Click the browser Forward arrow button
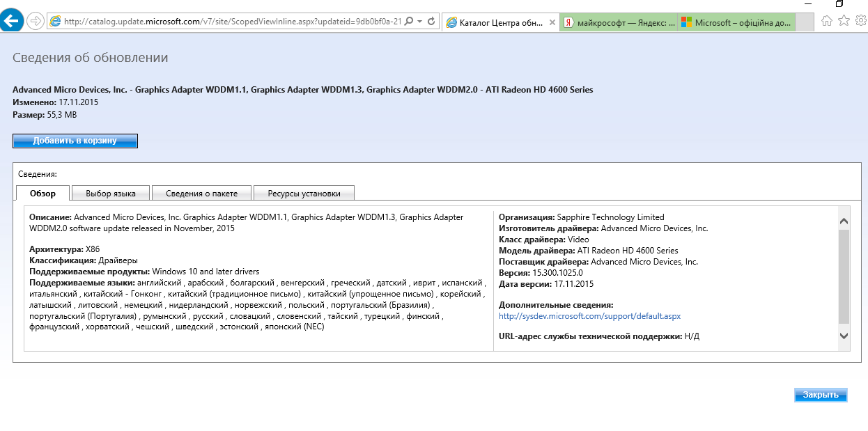This screenshot has height=431, width=868. coord(35,22)
